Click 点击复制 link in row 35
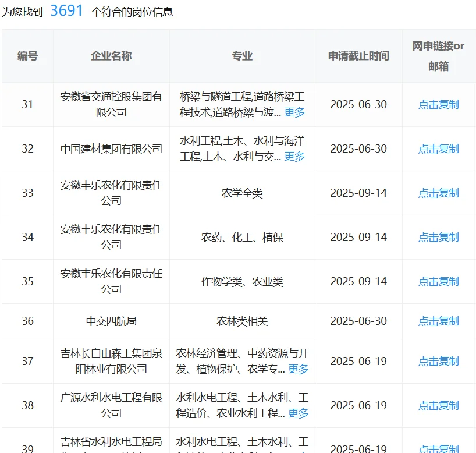Screen dimensions: 476x453 coord(438,282)
